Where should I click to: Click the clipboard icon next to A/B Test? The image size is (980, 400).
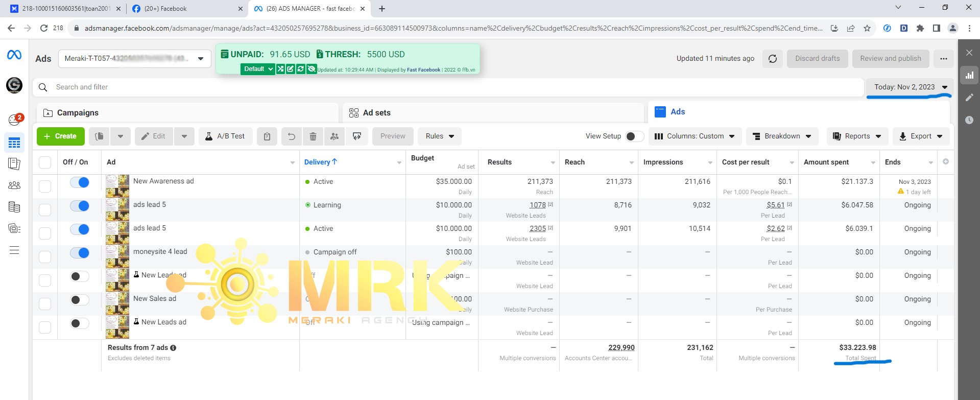[x=267, y=136]
